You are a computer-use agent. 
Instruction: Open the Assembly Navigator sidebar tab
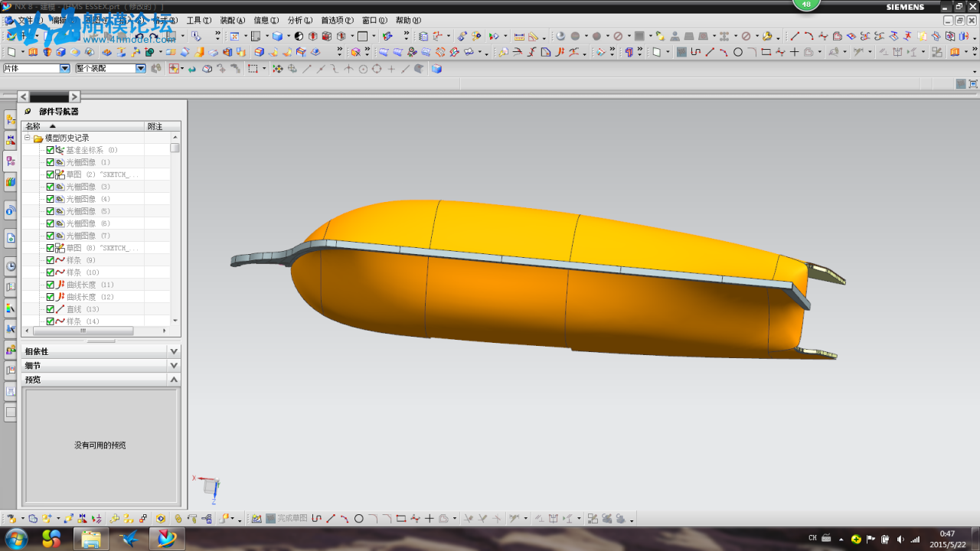coord(11,119)
